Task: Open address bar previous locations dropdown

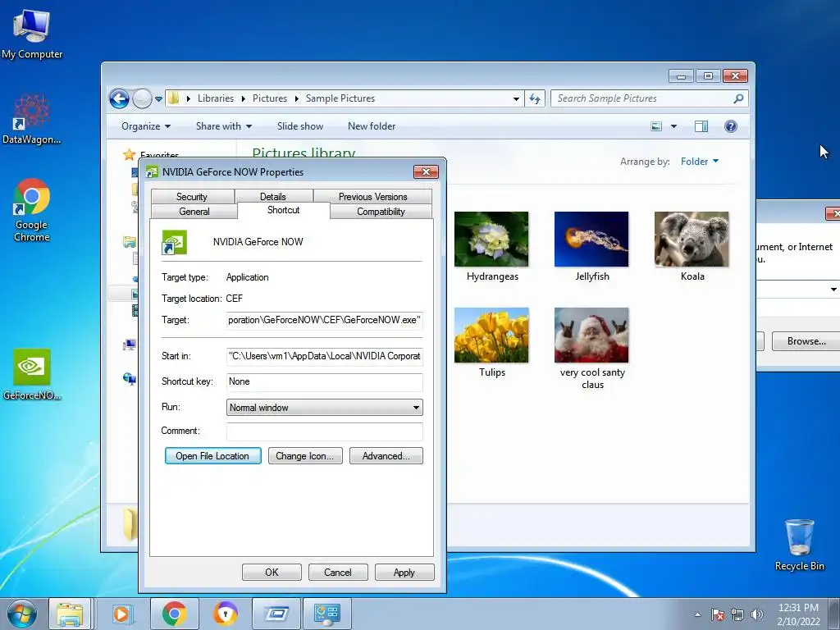Action: coord(516,98)
